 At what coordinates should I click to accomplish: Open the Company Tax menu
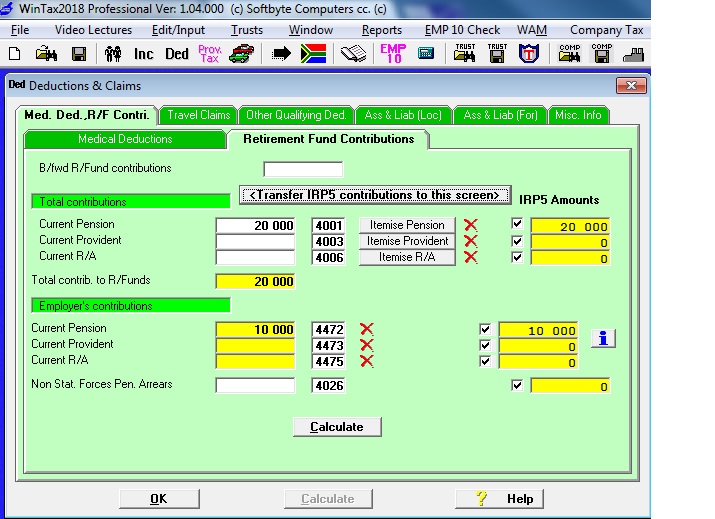pos(606,30)
